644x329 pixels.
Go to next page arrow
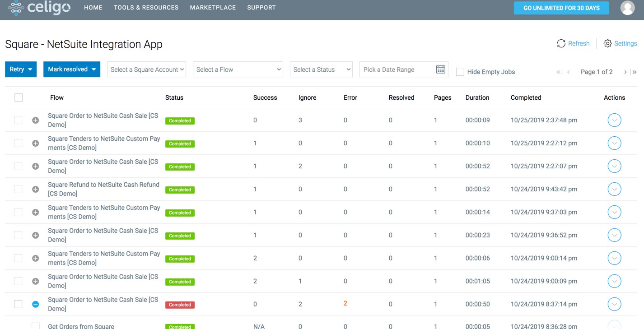click(x=625, y=72)
